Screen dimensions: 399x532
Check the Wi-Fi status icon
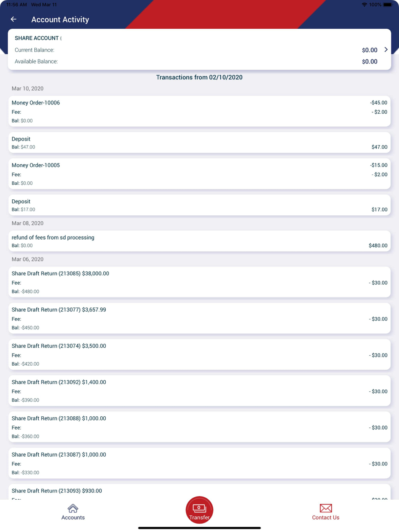click(x=364, y=5)
